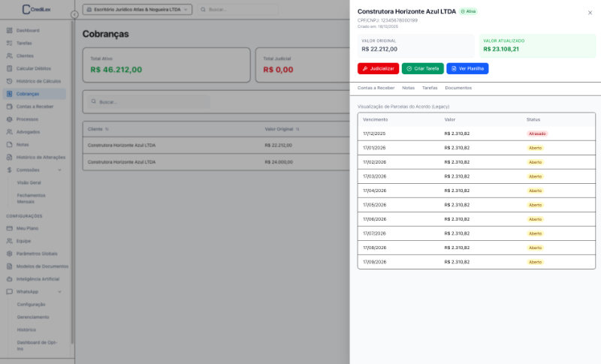Viewport: 601px width, 364px height.
Task: Open the blue Ver Planilha button
Action: tap(467, 68)
